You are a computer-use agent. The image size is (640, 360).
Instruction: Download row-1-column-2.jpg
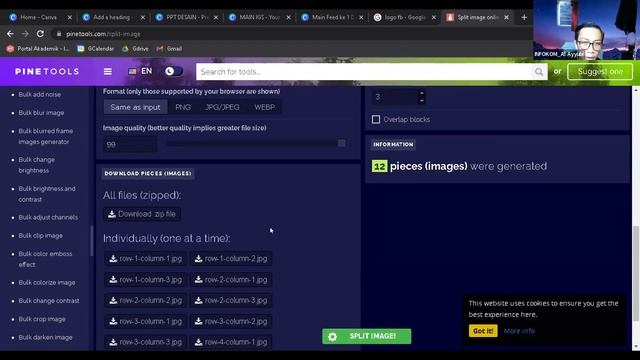(231, 258)
